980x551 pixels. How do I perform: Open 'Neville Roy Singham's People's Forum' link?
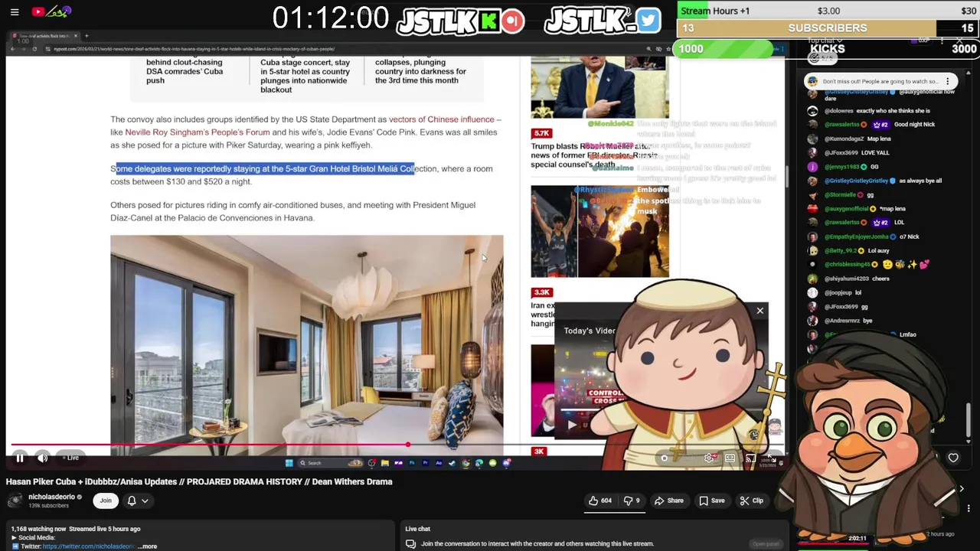[x=198, y=132]
